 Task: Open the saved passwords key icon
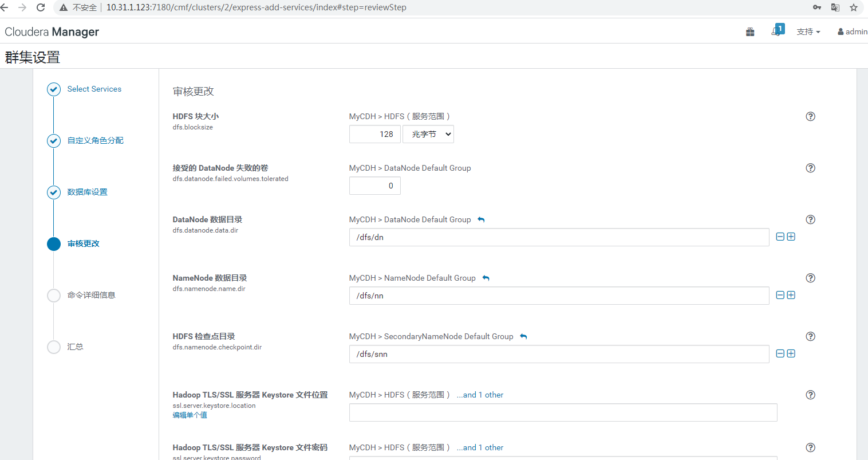click(817, 7)
